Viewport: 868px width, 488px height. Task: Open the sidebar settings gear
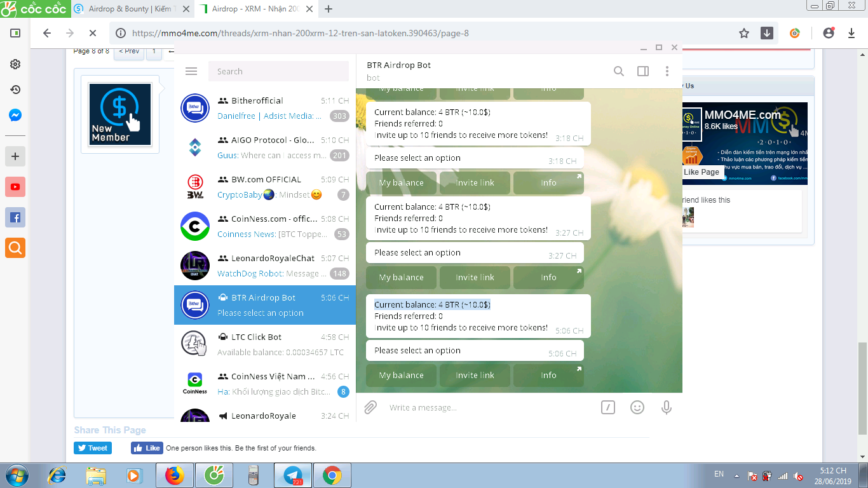(15, 64)
